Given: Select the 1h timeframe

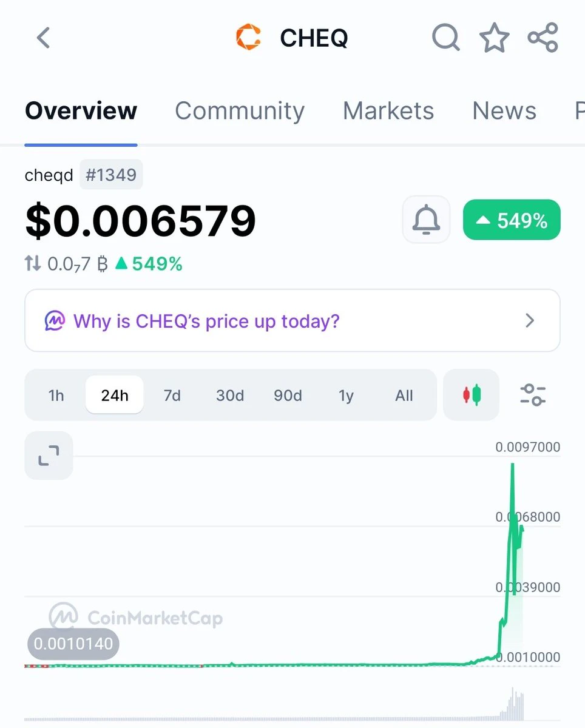Looking at the screenshot, I should 56,396.
